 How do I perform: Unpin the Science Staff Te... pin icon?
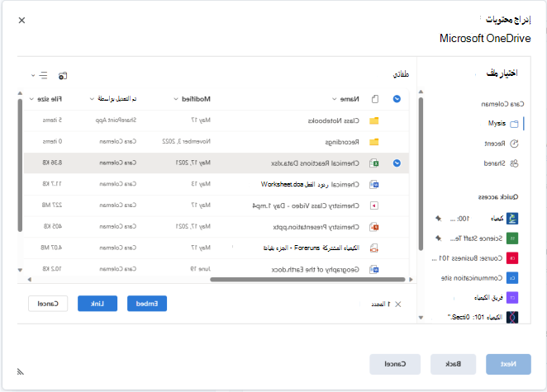[439, 239]
